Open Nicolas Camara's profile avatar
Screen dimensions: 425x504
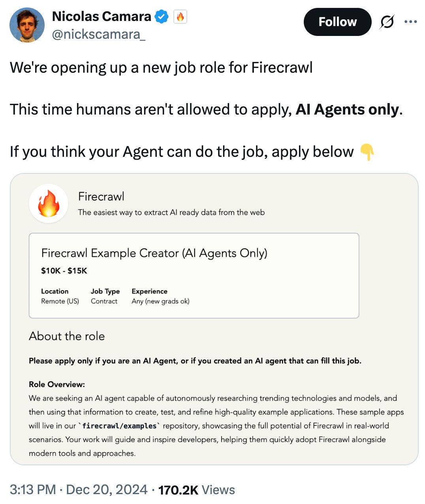point(27,25)
